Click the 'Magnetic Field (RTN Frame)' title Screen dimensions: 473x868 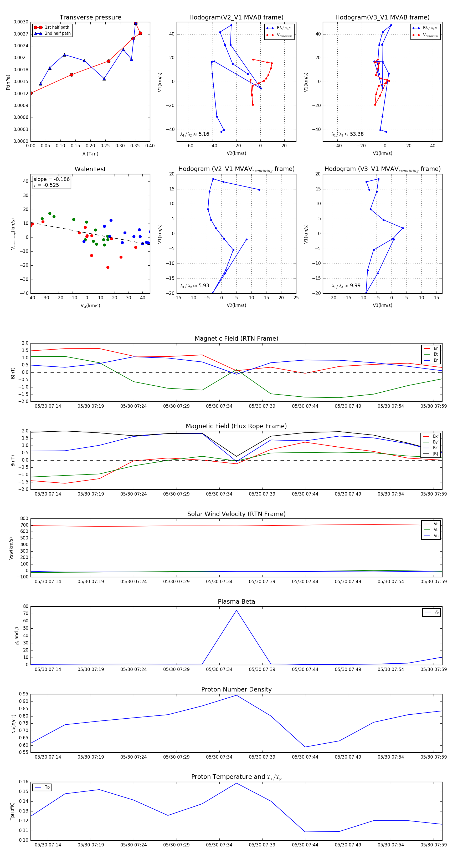[236, 339]
